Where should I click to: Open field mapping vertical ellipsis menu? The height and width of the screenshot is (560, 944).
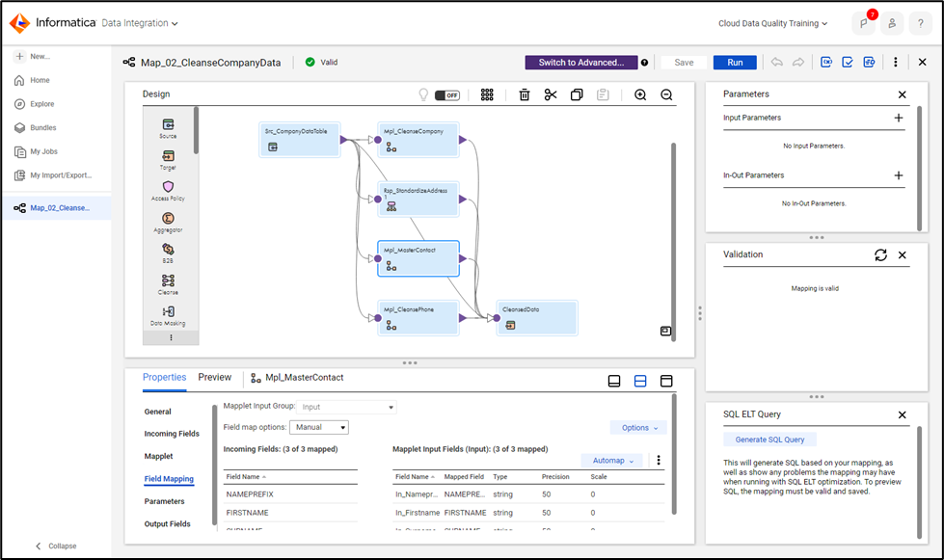pos(659,460)
